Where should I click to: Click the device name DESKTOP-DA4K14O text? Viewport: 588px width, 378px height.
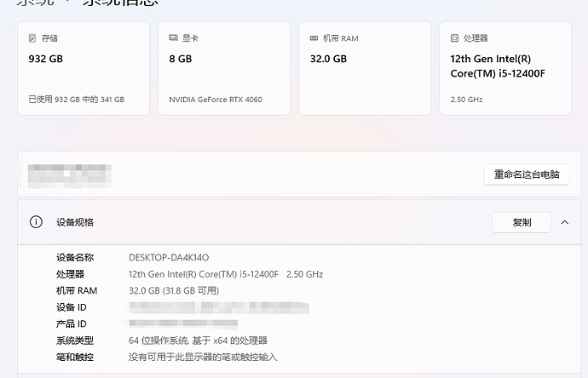point(169,257)
